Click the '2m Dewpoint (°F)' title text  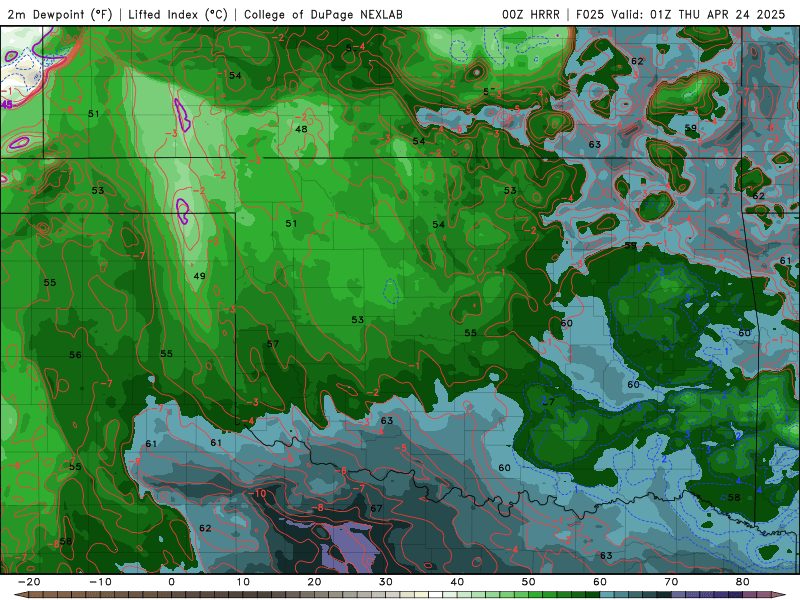pos(60,14)
